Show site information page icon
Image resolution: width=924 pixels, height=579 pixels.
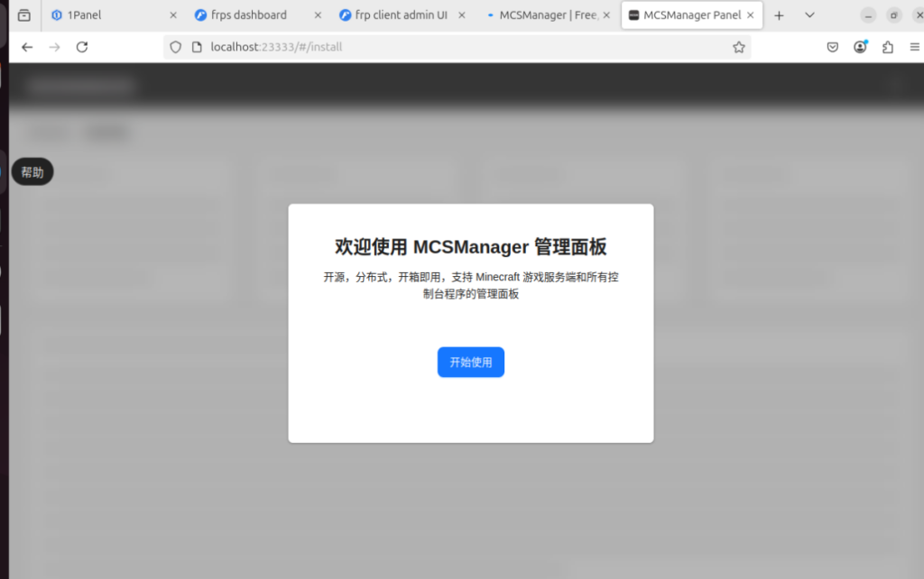point(197,47)
